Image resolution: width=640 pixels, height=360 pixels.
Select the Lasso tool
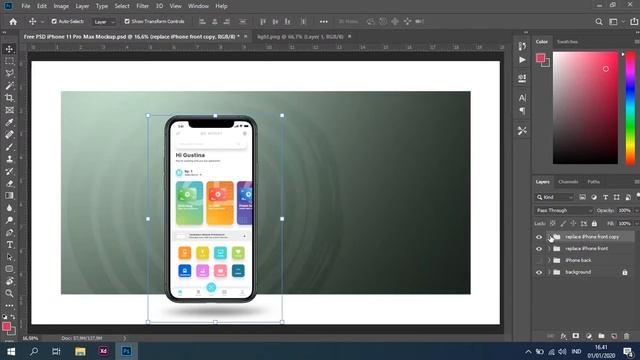[9, 73]
